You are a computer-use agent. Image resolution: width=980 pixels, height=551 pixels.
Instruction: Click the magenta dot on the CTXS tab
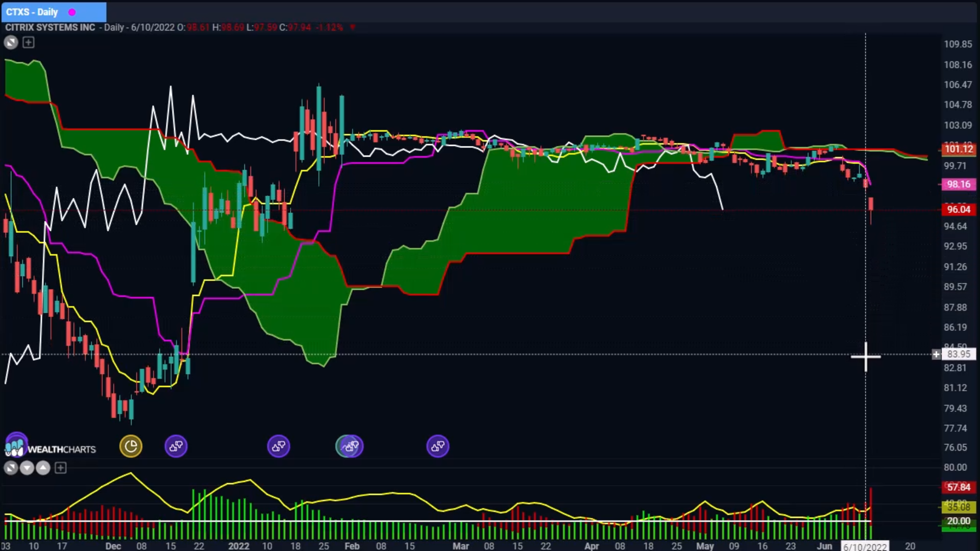72,12
